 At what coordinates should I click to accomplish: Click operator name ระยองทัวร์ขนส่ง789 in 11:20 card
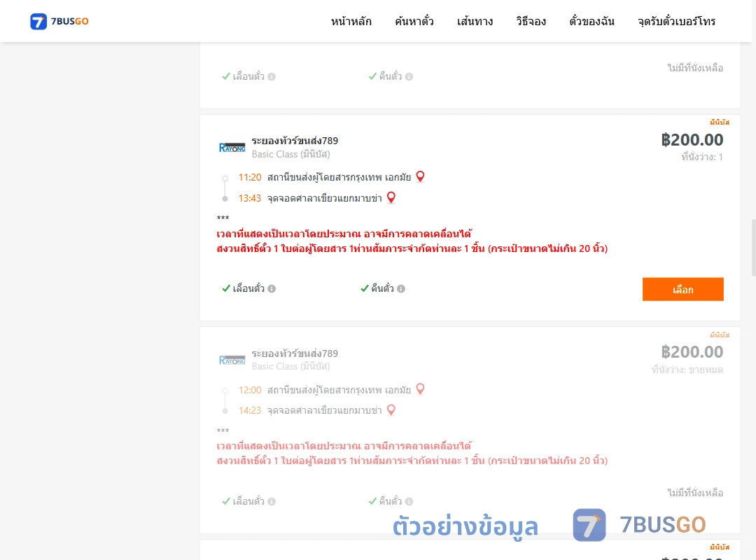(295, 141)
